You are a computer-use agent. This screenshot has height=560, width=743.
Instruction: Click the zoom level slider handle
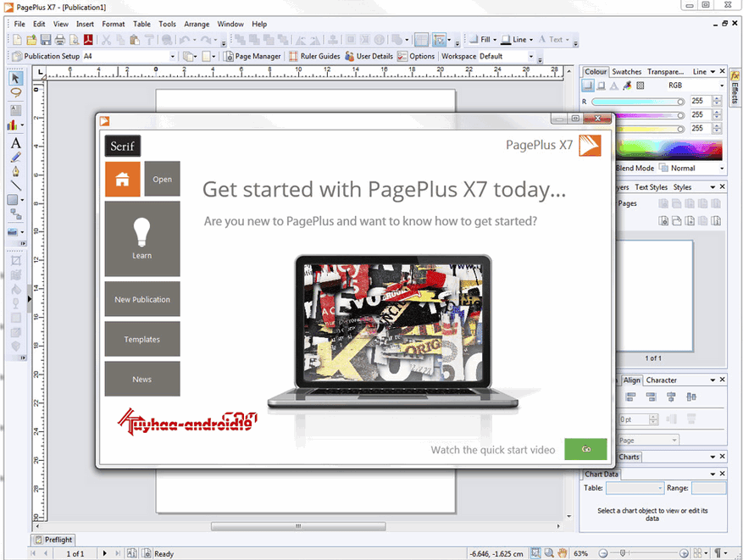point(623,553)
